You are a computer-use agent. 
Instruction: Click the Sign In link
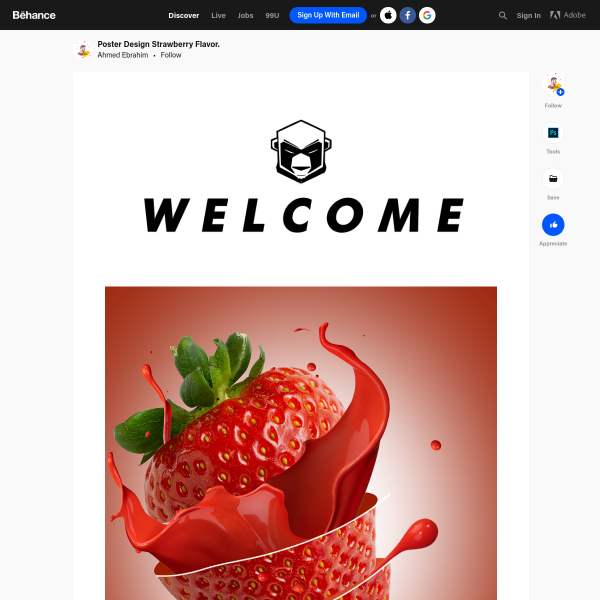click(528, 15)
